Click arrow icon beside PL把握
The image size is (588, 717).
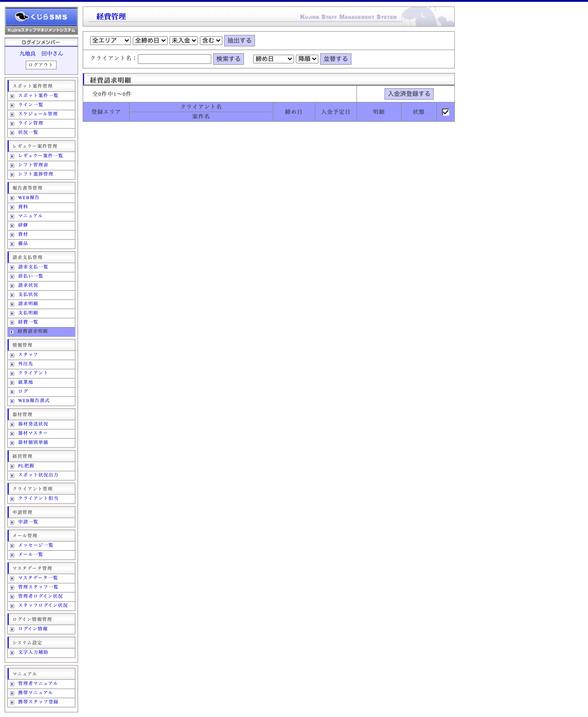[12, 466]
